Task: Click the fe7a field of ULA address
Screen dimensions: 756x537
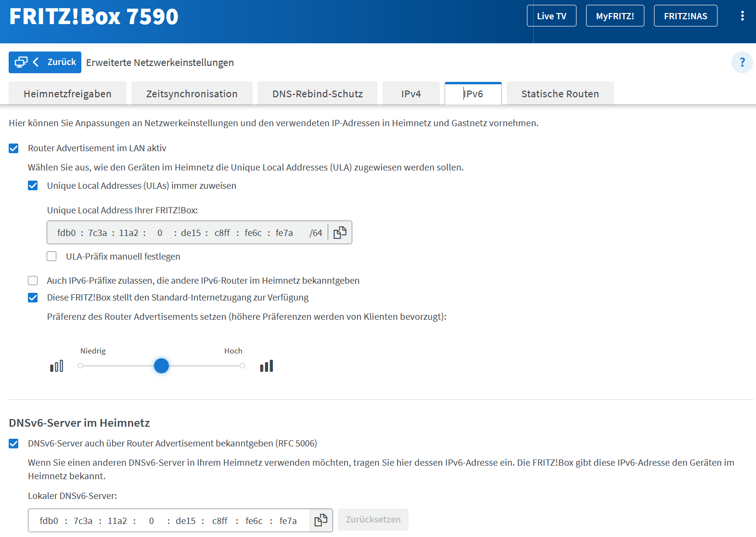Action: (x=284, y=233)
